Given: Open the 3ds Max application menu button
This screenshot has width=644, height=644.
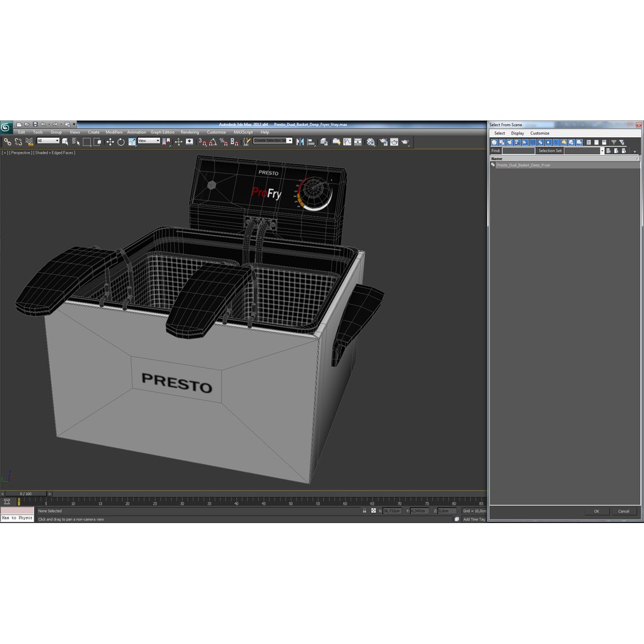Looking at the screenshot, I should click(x=6, y=128).
